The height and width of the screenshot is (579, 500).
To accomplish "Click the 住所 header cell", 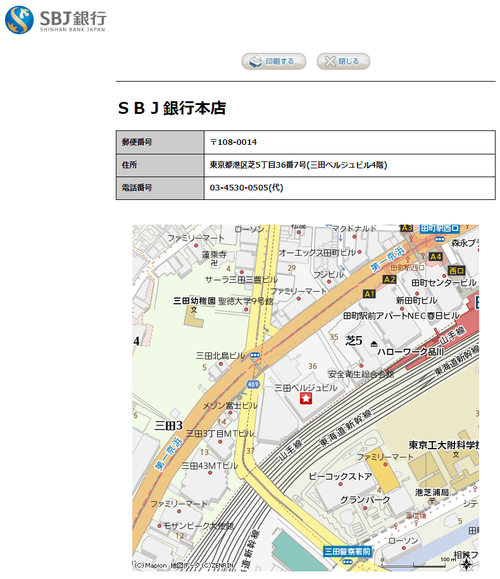I will [x=160, y=165].
